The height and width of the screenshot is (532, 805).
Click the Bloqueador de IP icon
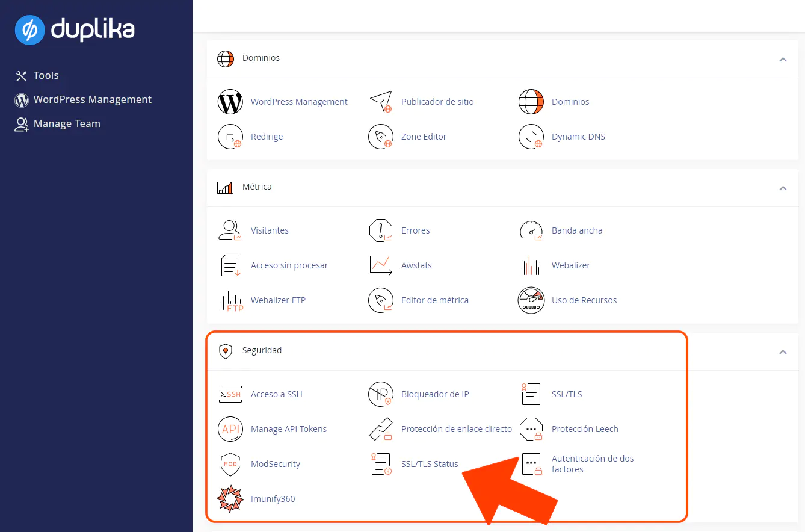380,395
